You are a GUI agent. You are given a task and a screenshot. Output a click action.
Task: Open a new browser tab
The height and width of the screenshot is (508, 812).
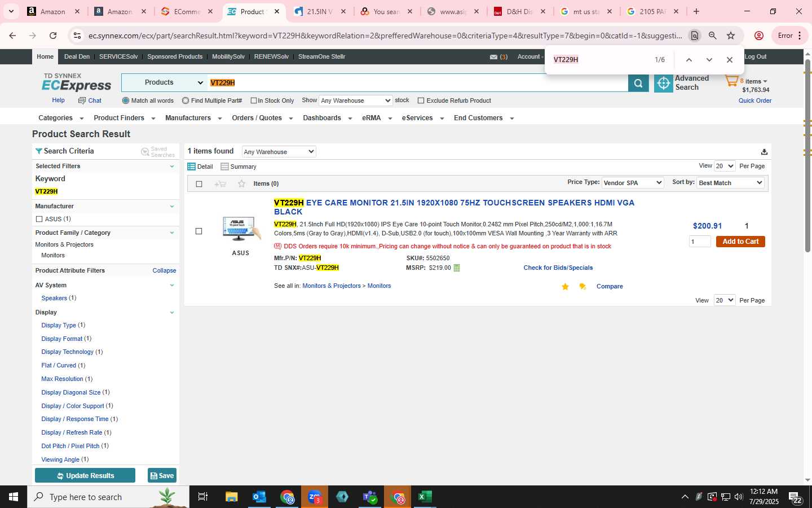pos(696,11)
